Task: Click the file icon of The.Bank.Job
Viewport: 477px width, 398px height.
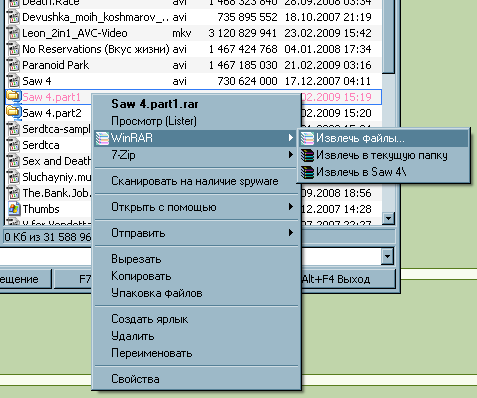Action: coord(14,193)
